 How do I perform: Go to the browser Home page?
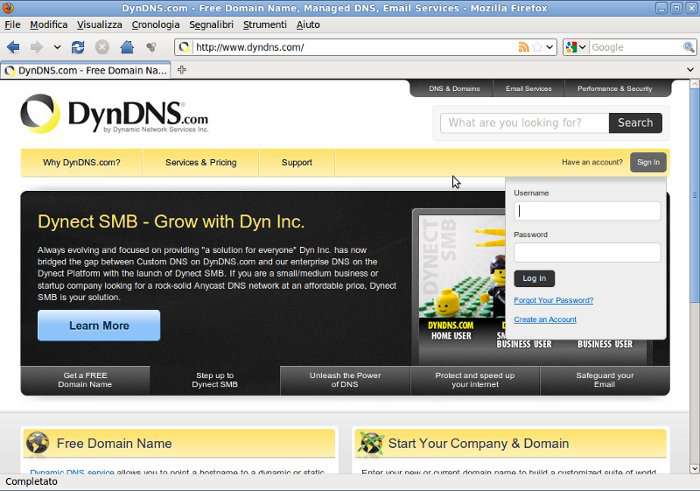coord(127,47)
